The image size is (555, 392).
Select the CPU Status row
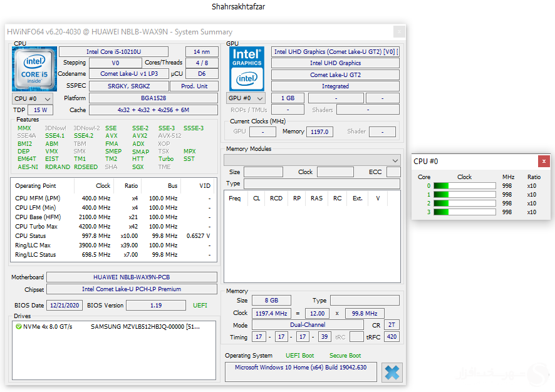click(x=113, y=236)
